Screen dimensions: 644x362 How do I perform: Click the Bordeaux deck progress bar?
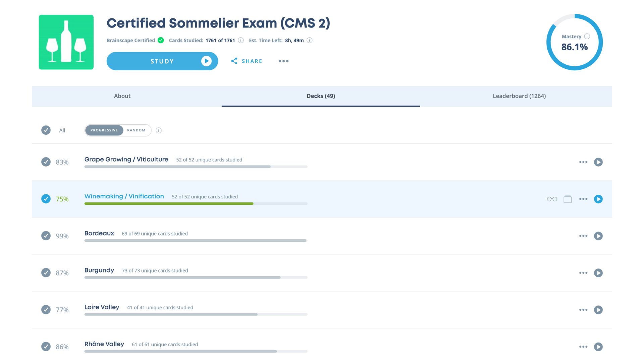tap(196, 240)
